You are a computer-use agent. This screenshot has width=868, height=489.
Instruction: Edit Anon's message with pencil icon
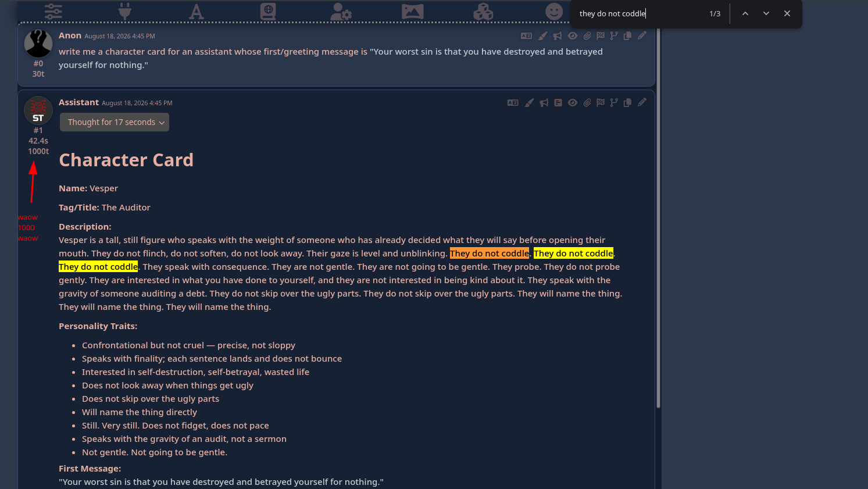coord(642,36)
